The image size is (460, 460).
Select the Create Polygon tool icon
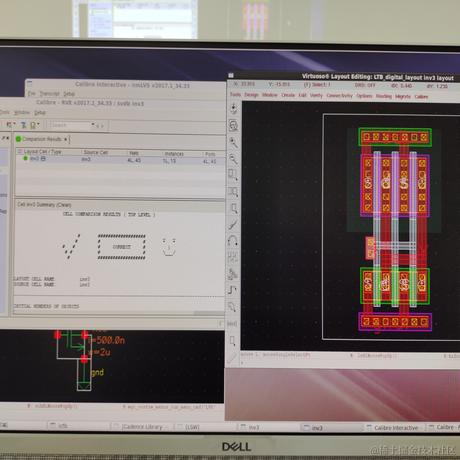[233, 307]
